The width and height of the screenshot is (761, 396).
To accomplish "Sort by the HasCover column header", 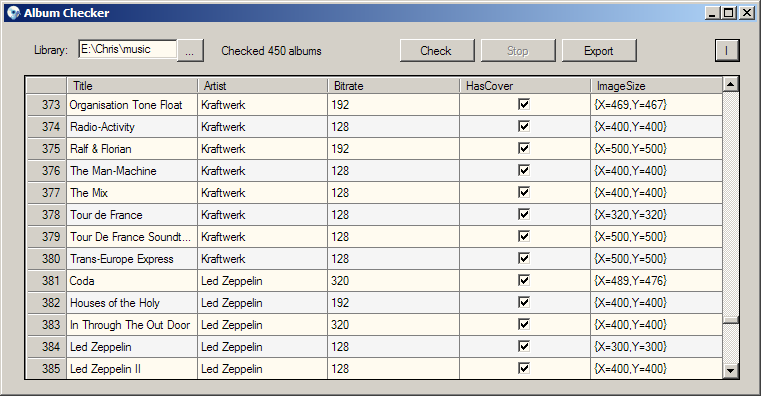I will (525, 86).
